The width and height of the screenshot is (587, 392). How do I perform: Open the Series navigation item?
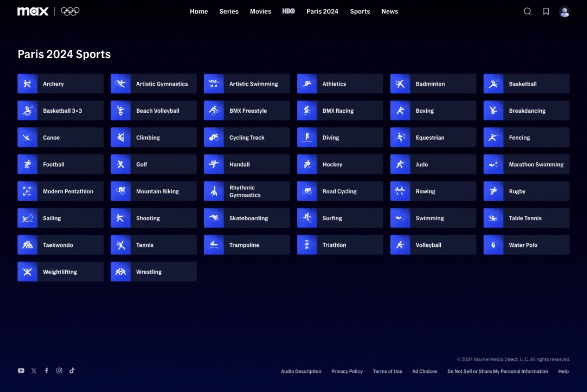[x=229, y=11]
